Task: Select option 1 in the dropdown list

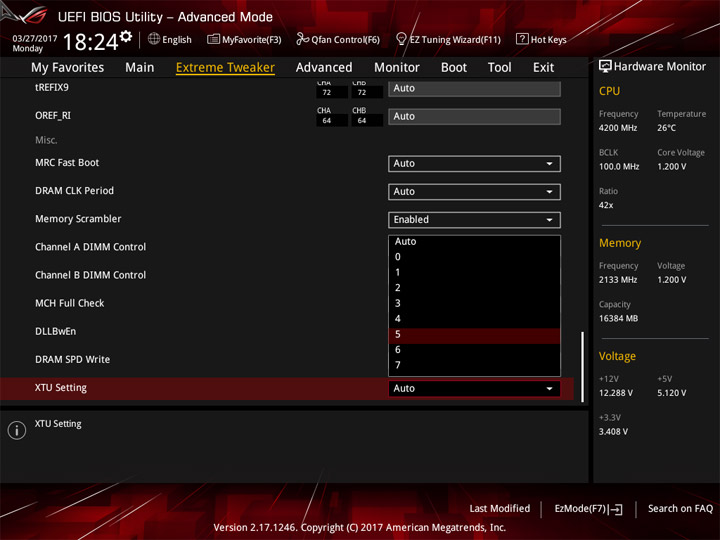Action: [474, 272]
